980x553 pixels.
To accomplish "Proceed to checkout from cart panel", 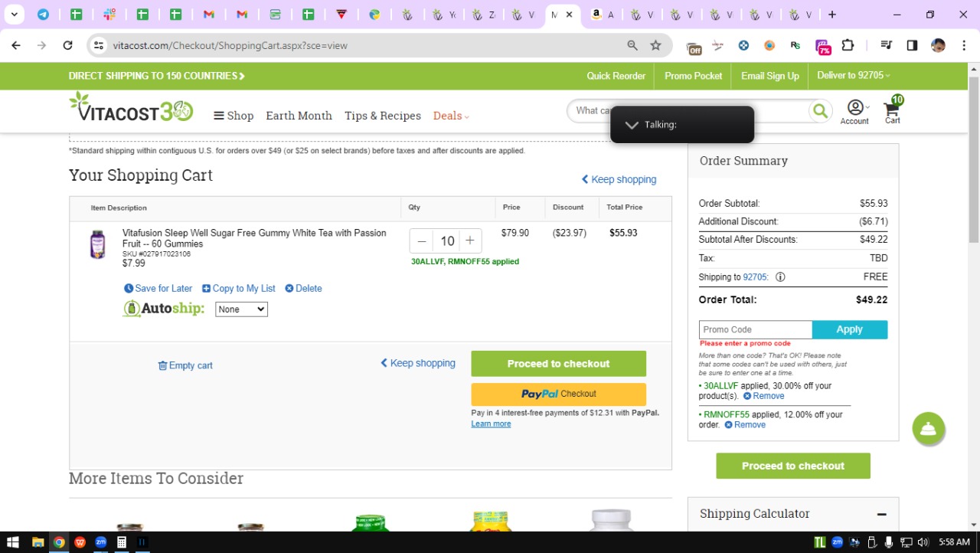I will (559, 364).
